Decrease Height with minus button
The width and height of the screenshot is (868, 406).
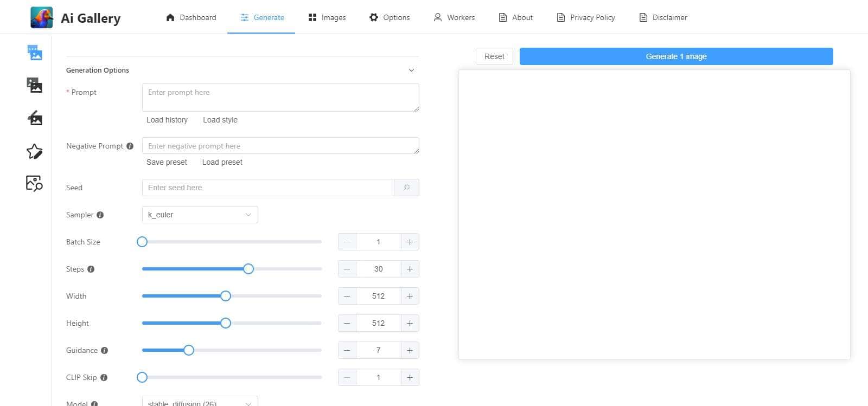click(x=347, y=323)
